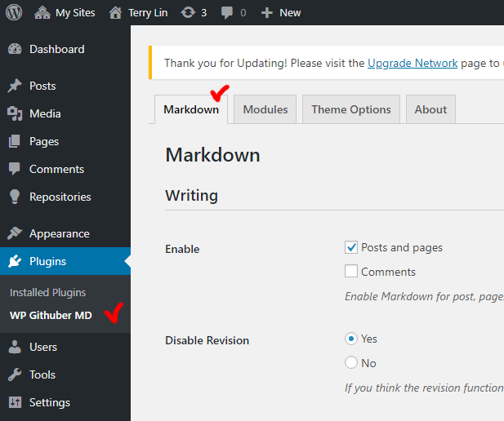Go to Posts in the sidebar
The image size is (504, 421).
point(42,86)
